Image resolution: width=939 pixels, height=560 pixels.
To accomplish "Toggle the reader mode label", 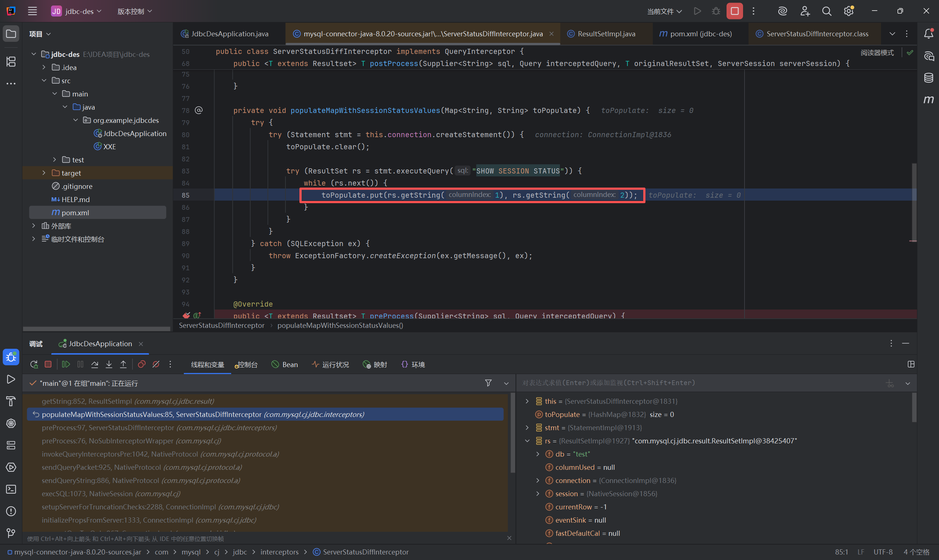I will click(x=877, y=52).
